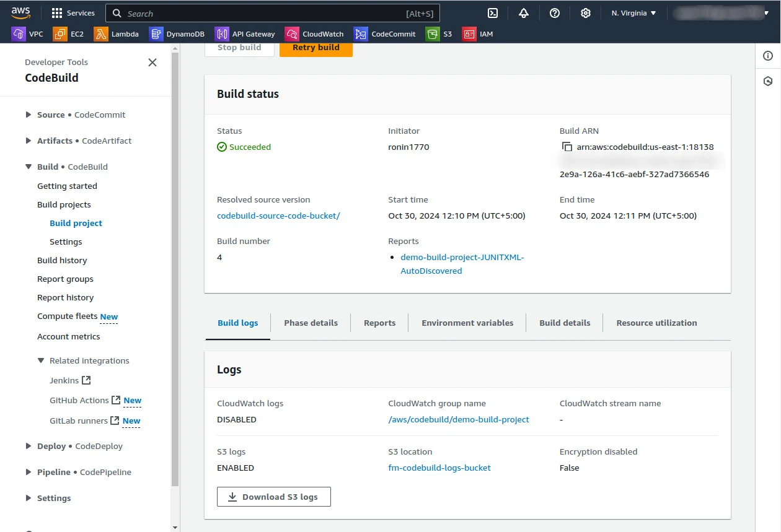Open the info panel icon
The image size is (781, 532).
pyautogui.click(x=768, y=56)
